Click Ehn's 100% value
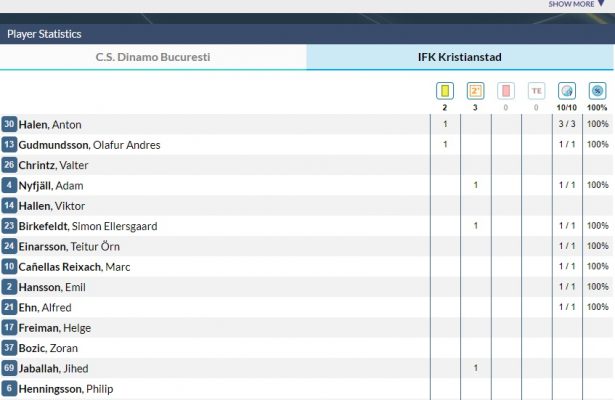Image resolution: width=615 pixels, height=400 pixels. [x=597, y=307]
